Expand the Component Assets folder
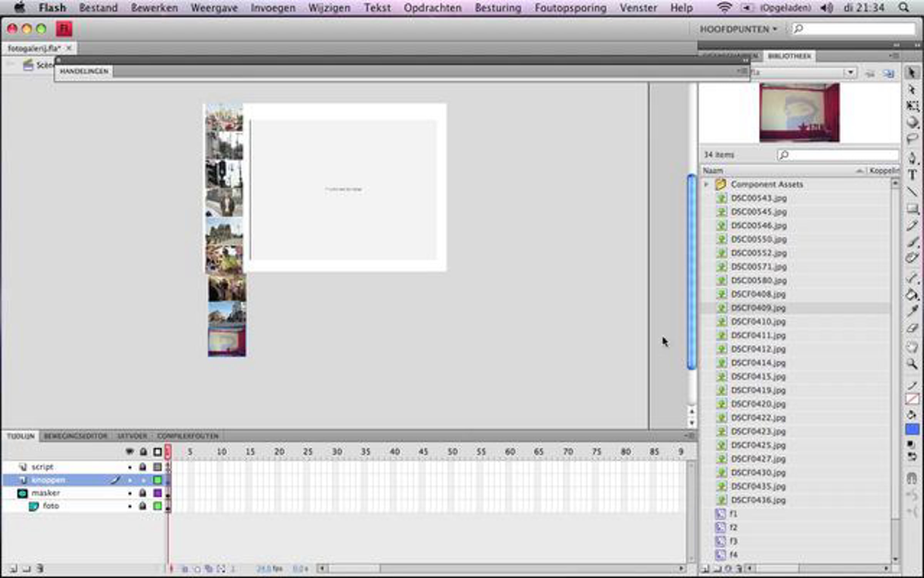This screenshot has height=578, width=924. tap(706, 184)
